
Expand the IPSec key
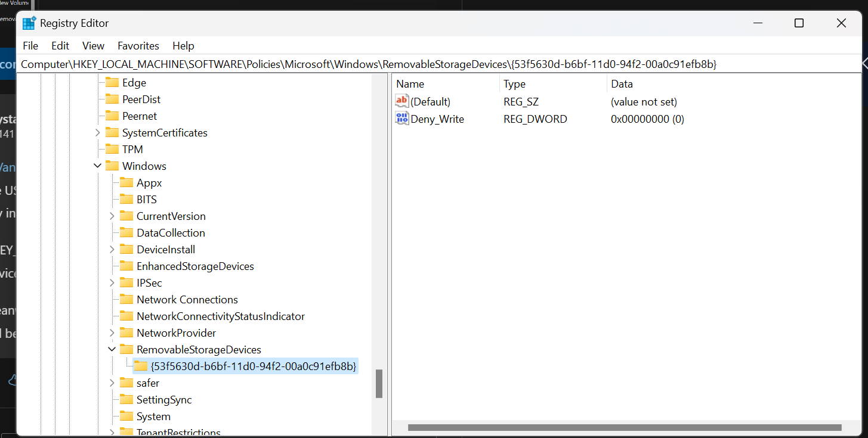pyautogui.click(x=112, y=282)
